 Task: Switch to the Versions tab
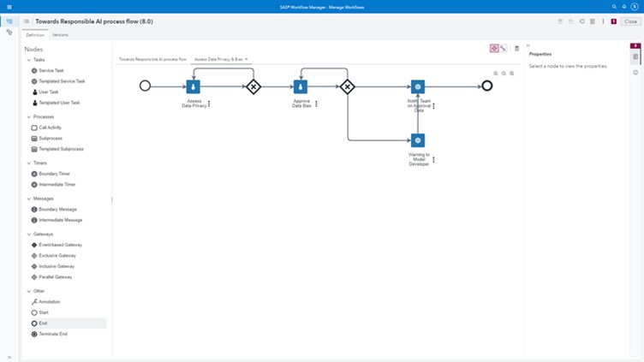60,35
